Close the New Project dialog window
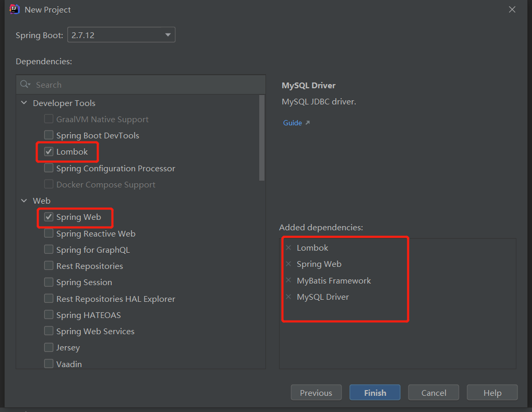Screen dimensions: 532x412 [x=512, y=9]
